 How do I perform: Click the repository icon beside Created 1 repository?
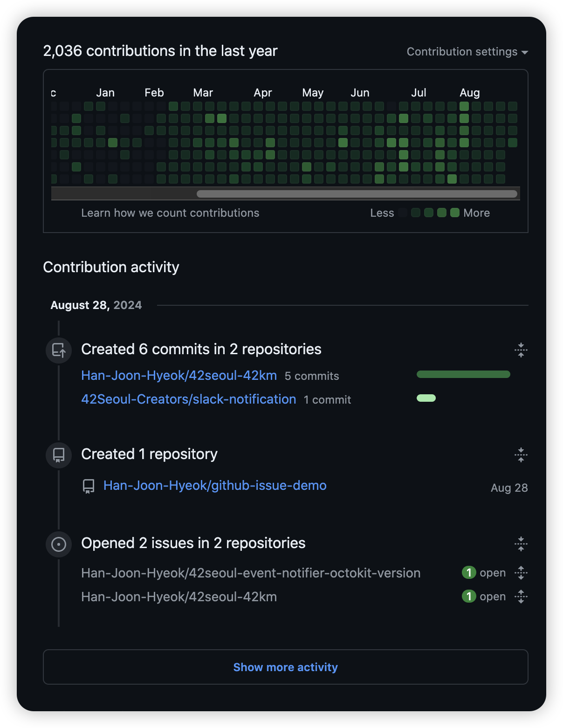[x=59, y=455]
